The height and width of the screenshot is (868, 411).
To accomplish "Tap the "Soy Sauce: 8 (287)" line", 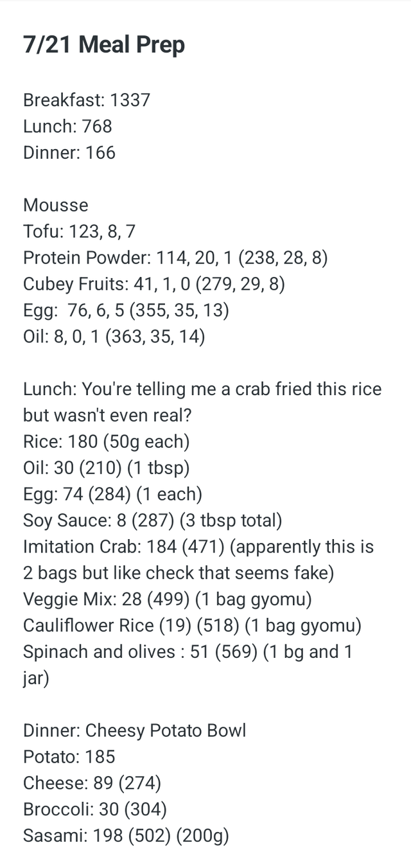I will point(152,521).
